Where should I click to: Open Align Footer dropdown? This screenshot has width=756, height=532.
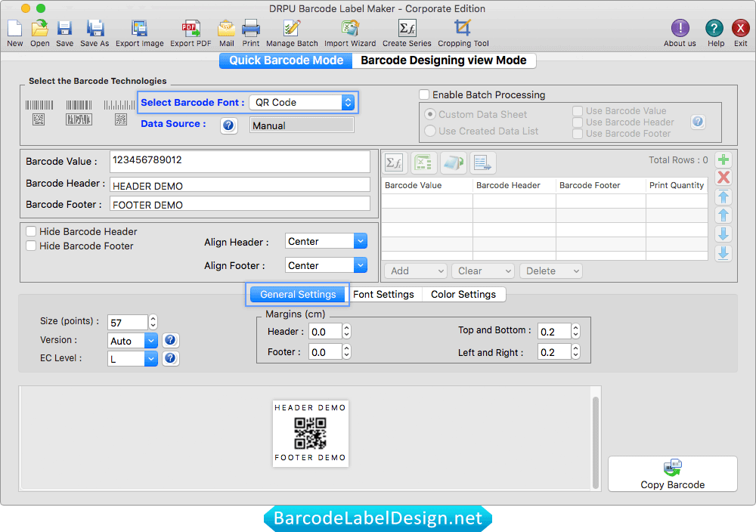[x=325, y=265]
